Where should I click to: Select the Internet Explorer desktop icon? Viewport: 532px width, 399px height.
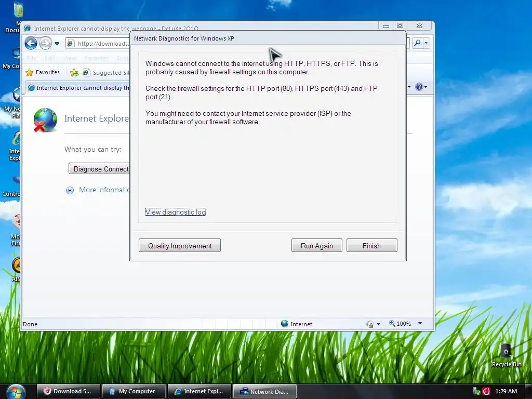14,146
